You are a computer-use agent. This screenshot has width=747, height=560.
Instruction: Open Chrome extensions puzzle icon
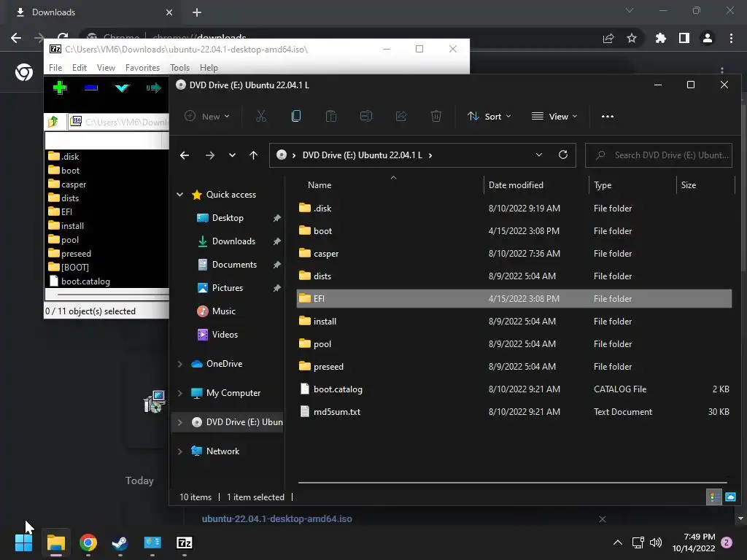[660, 38]
